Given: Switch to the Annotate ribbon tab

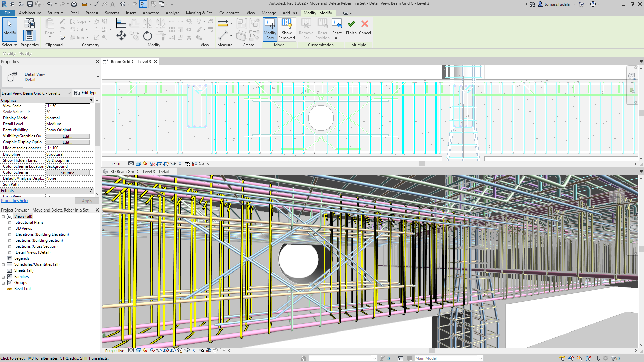Looking at the screenshot, I should 150,13.
